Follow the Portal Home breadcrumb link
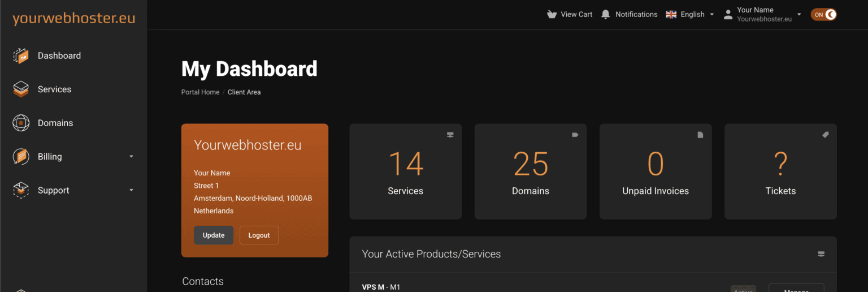 click(x=200, y=92)
